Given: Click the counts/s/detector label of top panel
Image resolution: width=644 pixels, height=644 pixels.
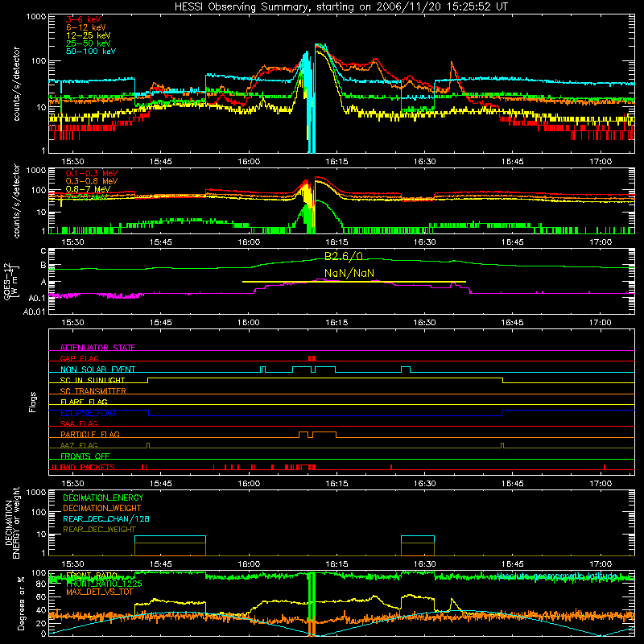Looking at the screenshot, I should pos(16,84).
